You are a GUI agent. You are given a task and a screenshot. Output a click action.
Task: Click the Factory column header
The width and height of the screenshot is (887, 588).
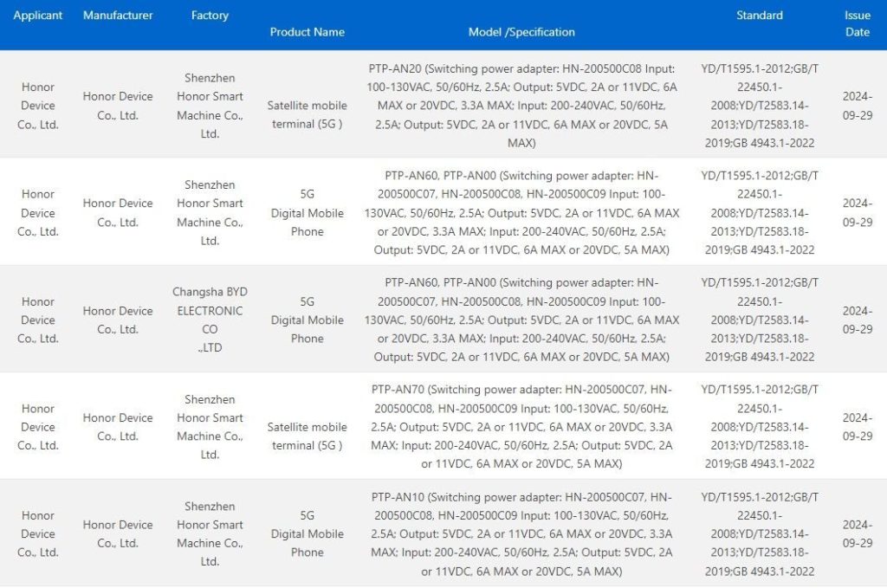tap(210, 16)
